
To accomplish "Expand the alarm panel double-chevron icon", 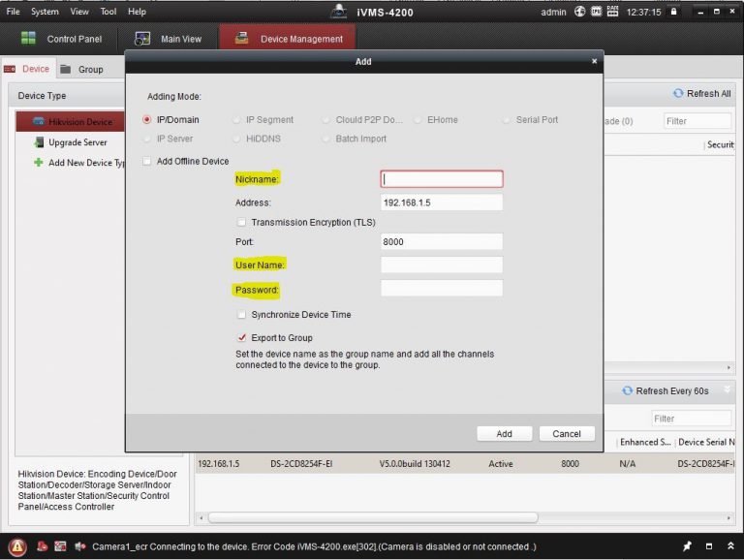I will tap(730, 546).
